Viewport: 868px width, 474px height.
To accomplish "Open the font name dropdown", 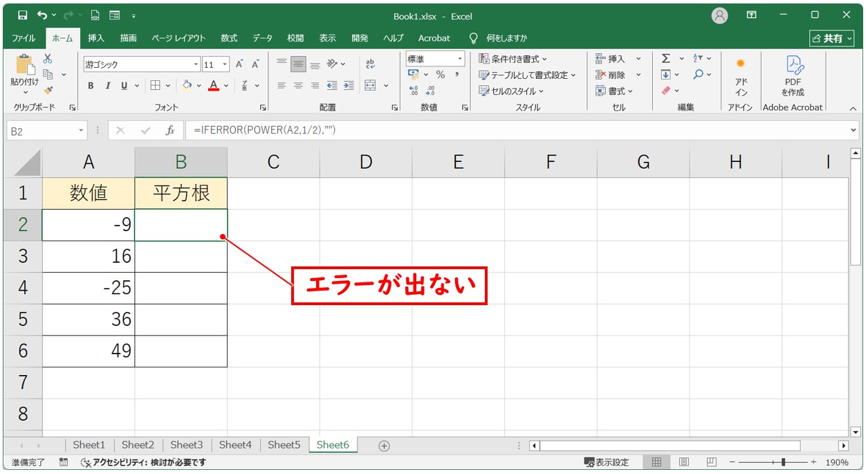I will coord(196,64).
